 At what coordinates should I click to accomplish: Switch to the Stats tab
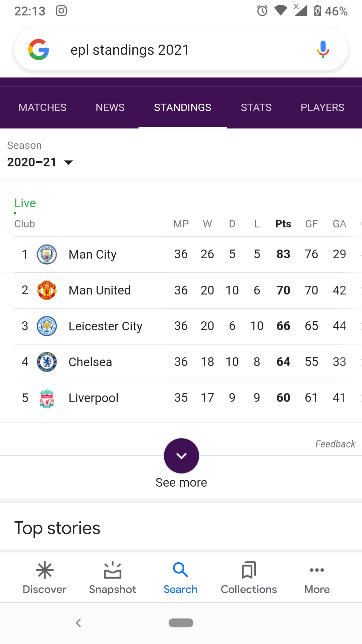click(256, 107)
